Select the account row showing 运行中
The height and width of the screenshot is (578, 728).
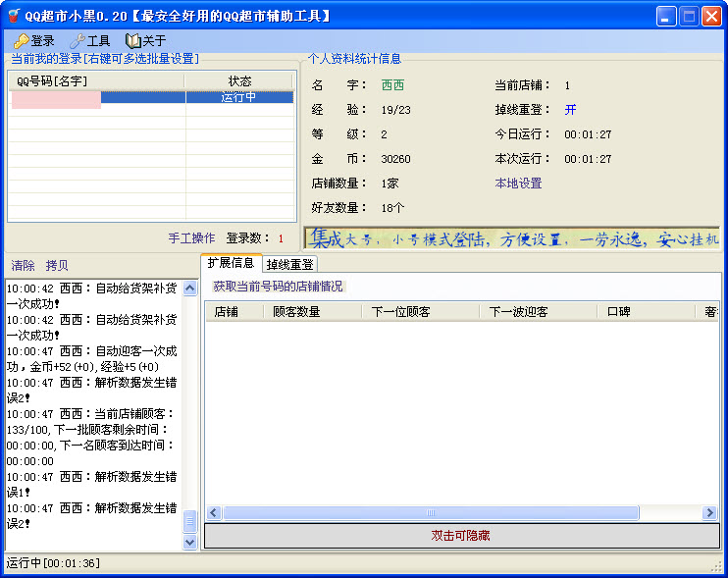[x=152, y=97]
